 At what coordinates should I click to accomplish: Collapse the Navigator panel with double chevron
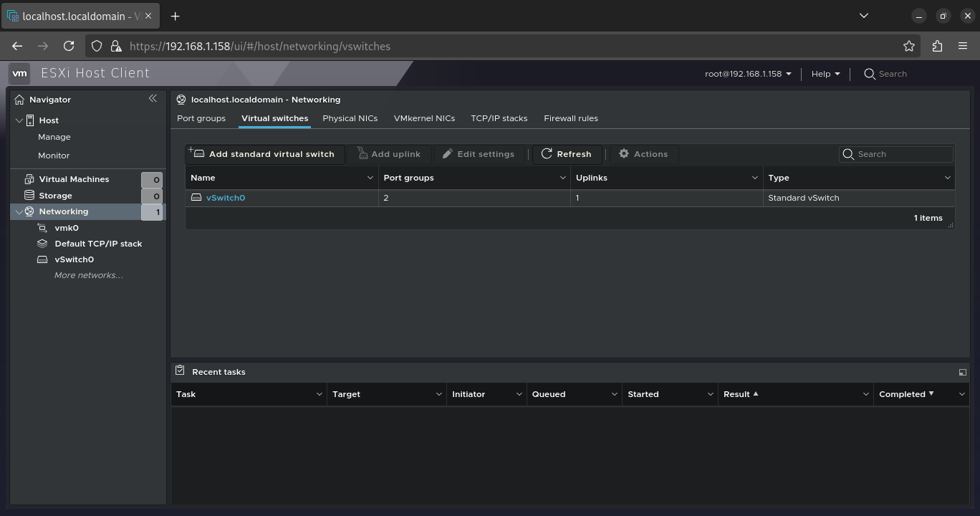coord(153,98)
